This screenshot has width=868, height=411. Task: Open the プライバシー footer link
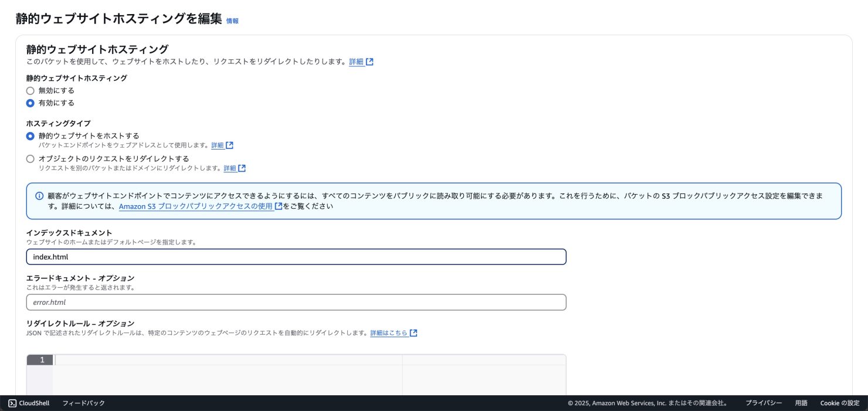(x=764, y=403)
